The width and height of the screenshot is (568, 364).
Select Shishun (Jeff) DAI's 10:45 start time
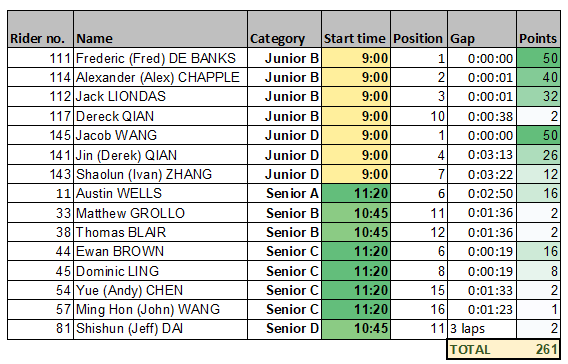click(356, 329)
